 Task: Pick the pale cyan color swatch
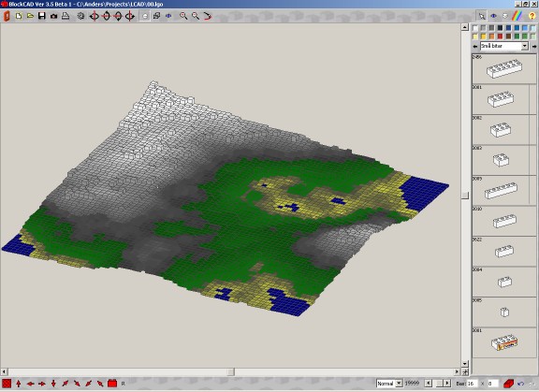point(532,28)
